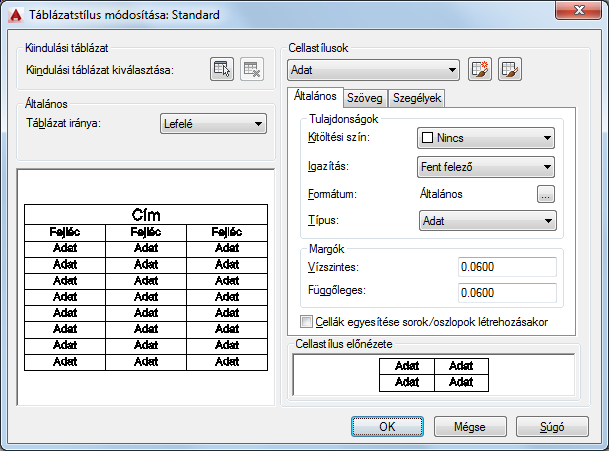This screenshot has height=451, width=609.
Task: Toggle Cellák egyesítése sorok/oszlopok létrehozásakor checkbox
Action: [306, 322]
